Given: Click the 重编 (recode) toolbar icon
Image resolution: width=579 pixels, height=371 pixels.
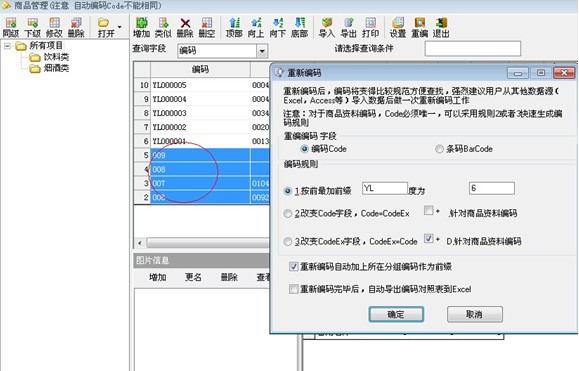Looking at the screenshot, I should pyautogui.click(x=419, y=27).
